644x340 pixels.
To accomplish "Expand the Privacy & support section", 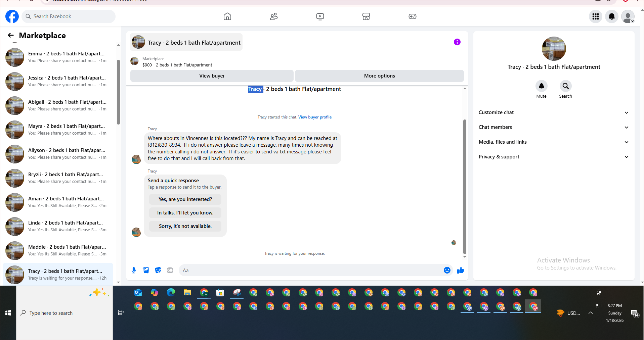I will click(554, 157).
